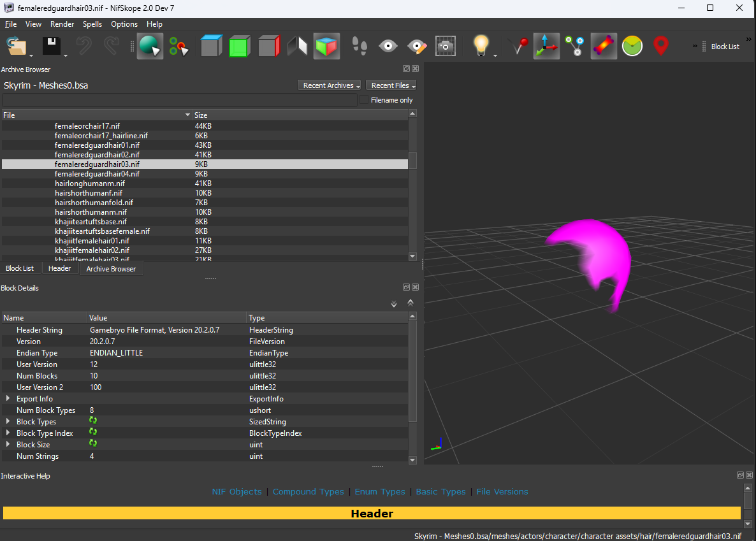Switch to the Block List tab
Screen dimensions: 756x541
[20, 268]
